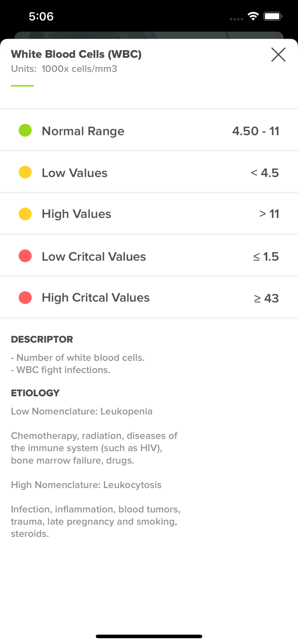Tap the DESCRIPTOR section heading
The width and height of the screenshot is (298, 644).
pos(42,339)
